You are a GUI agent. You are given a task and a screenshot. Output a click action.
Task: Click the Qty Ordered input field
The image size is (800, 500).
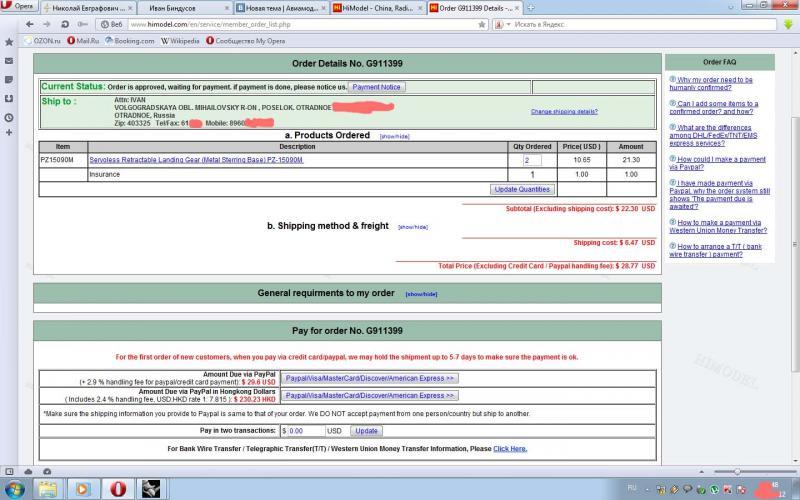tap(531, 160)
